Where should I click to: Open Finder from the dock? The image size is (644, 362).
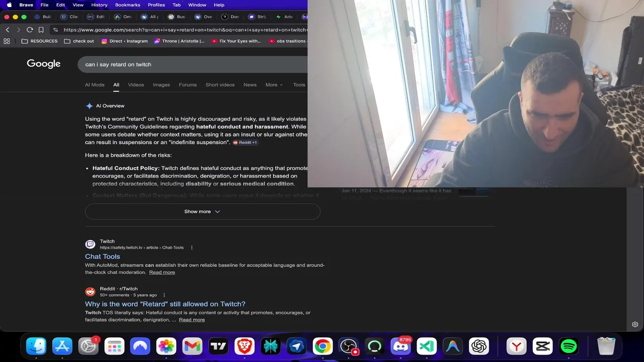click(36, 346)
